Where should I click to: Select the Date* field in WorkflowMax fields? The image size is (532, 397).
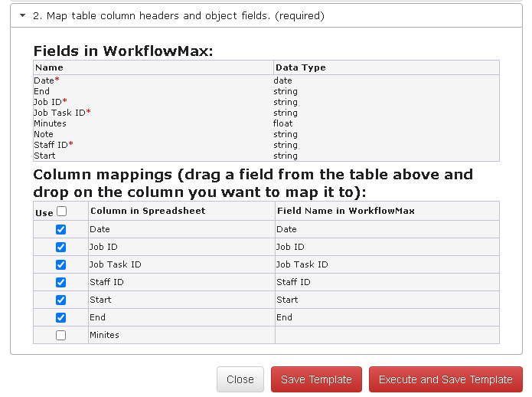point(47,80)
